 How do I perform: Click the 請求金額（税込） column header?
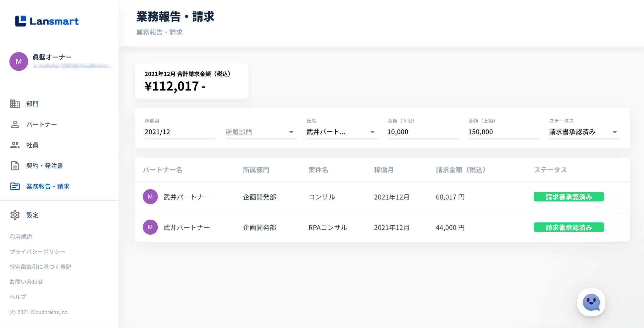pos(461,170)
